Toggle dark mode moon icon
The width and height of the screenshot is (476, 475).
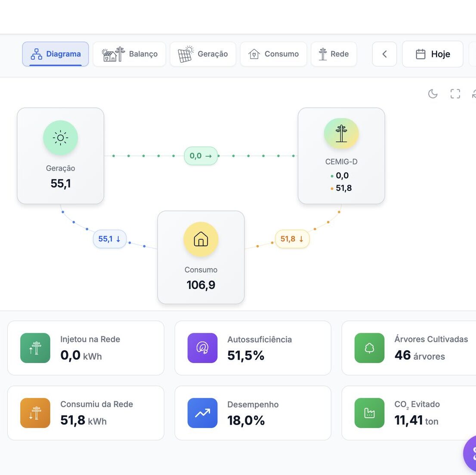click(433, 94)
